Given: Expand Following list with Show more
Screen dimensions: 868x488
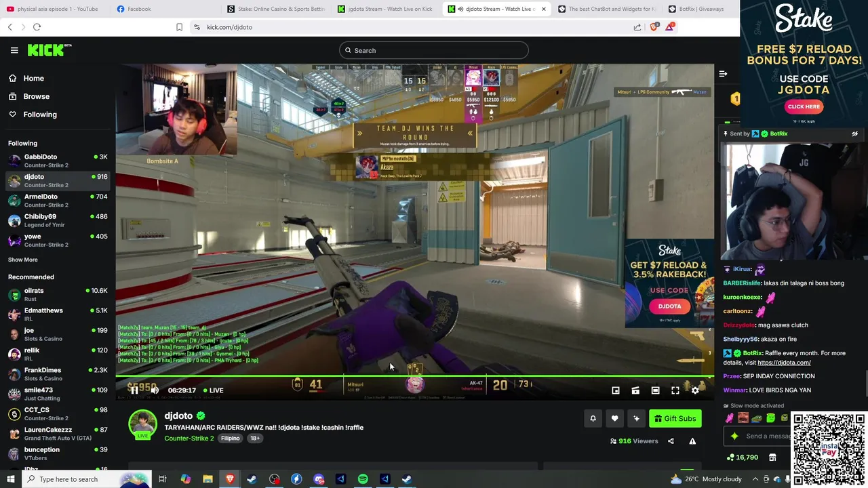Looking at the screenshot, I should [23, 260].
